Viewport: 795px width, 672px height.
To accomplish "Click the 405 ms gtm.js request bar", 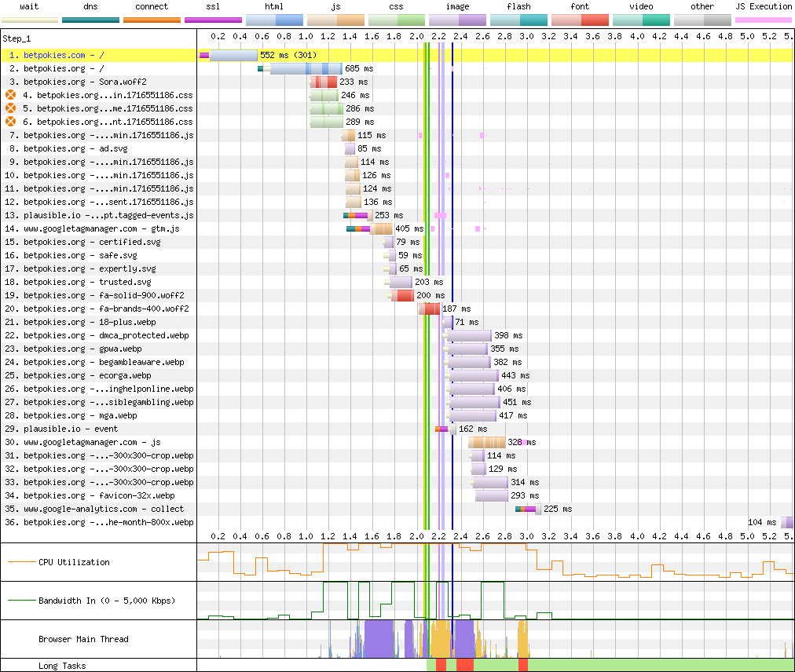I will (370, 228).
